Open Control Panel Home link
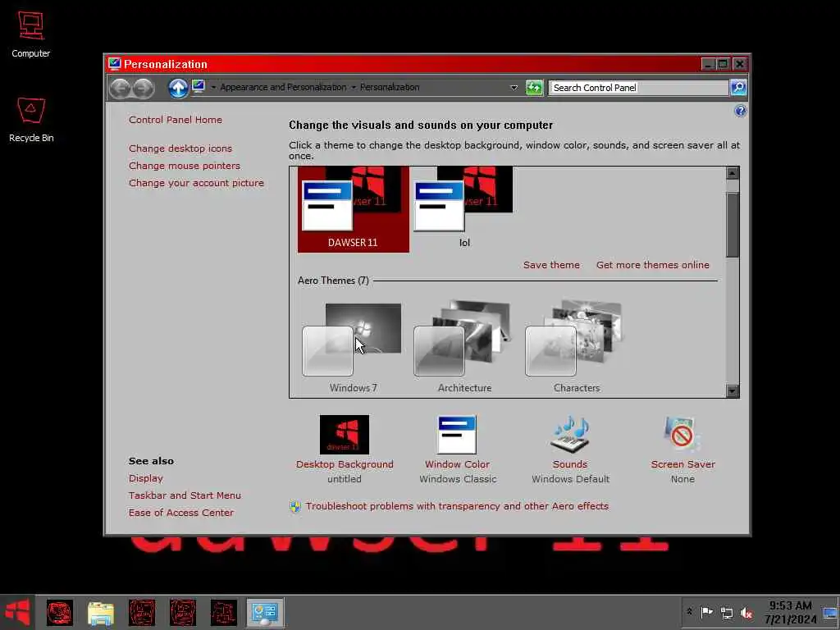Screen dimensions: 840x630 (176, 120)
